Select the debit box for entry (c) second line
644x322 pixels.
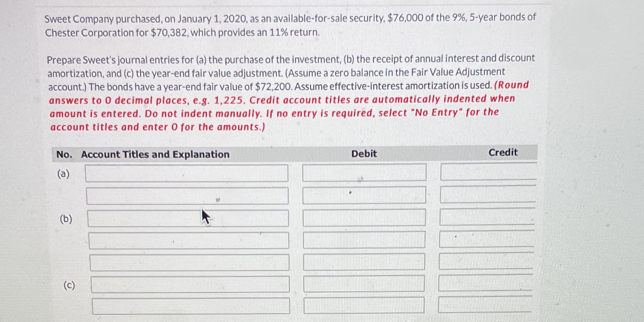click(x=364, y=307)
